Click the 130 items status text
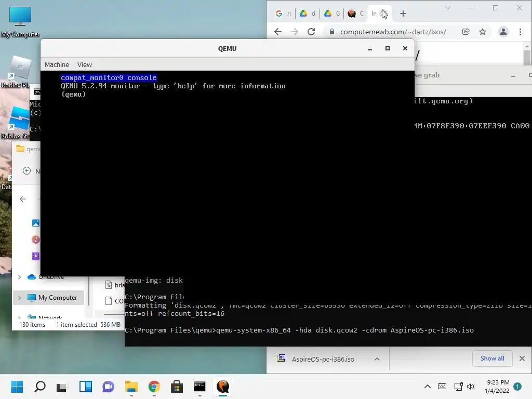 coord(32,325)
